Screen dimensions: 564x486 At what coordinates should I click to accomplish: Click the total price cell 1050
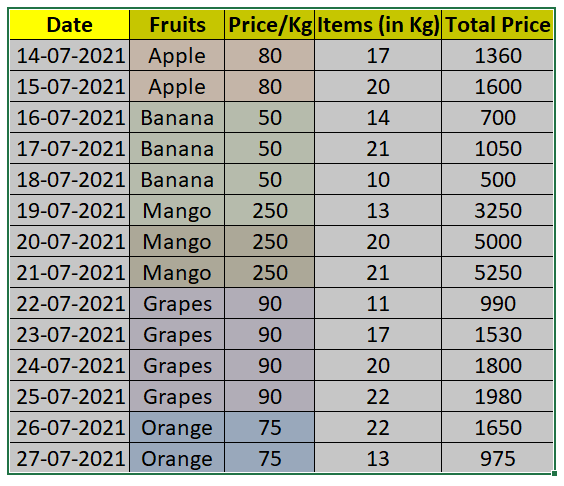(x=498, y=148)
